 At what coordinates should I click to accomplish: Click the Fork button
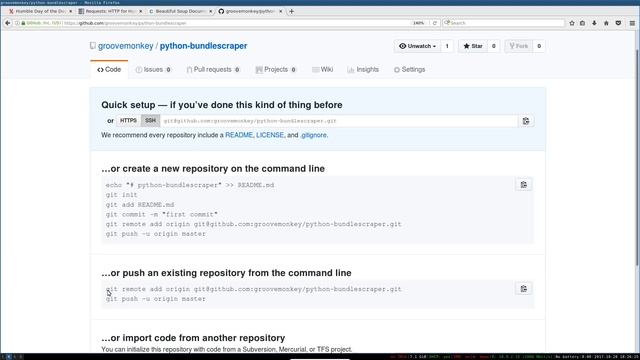tap(519, 46)
